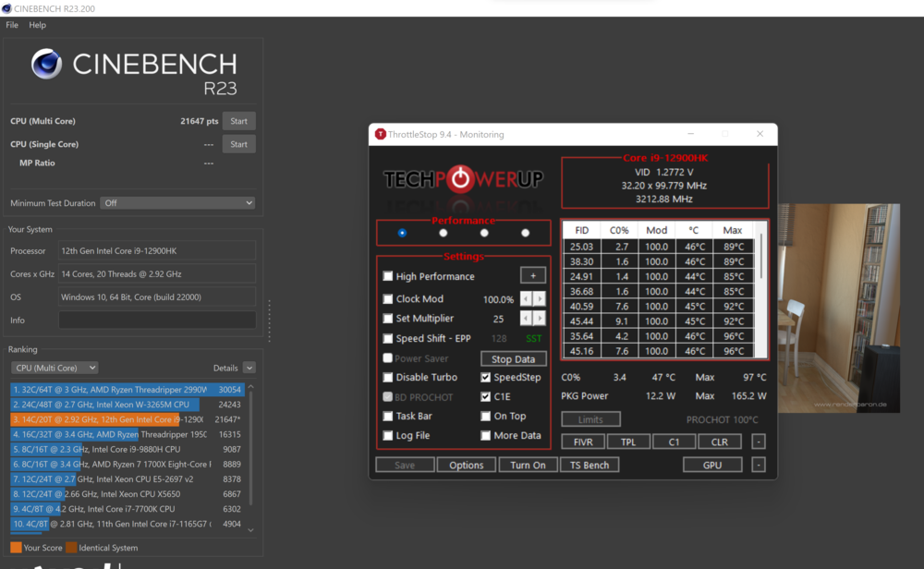Increase the Clock Mod percentage with right arrow
Screen dimensions: 924x569
540,298
